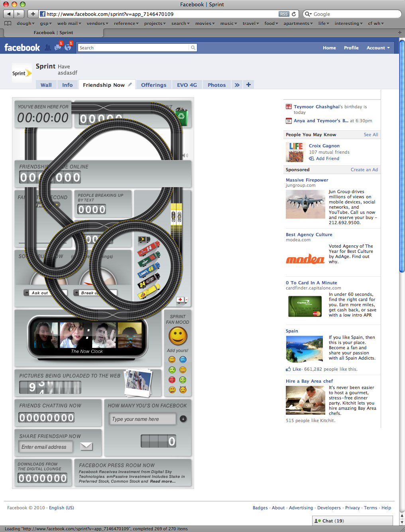This screenshot has width=405, height=532.
Task: Select the orange grinning mood face
Action: (x=183, y=370)
